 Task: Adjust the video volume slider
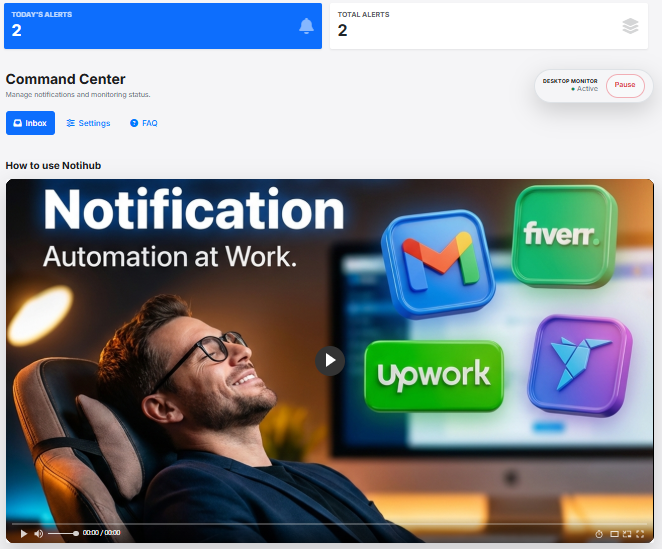click(x=63, y=533)
